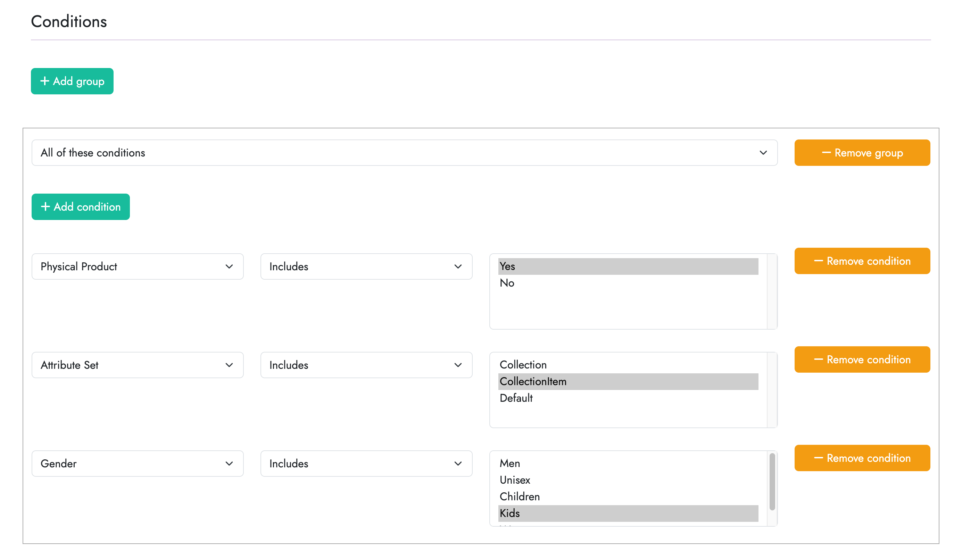Viewport: 962px width, 560px height.
Task: Open the Physical Product condition dropdown
Action: 138,266
